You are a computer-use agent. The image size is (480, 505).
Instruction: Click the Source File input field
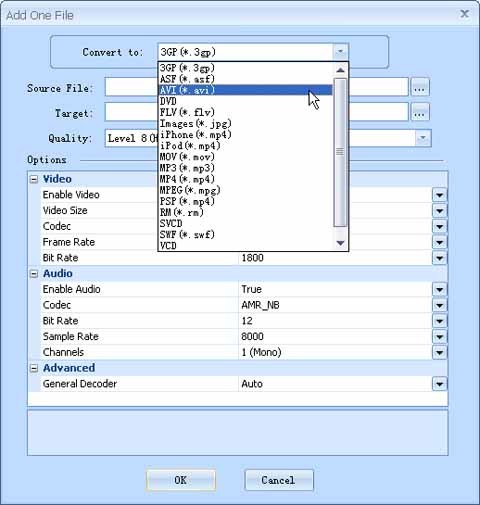click(256, 87)
